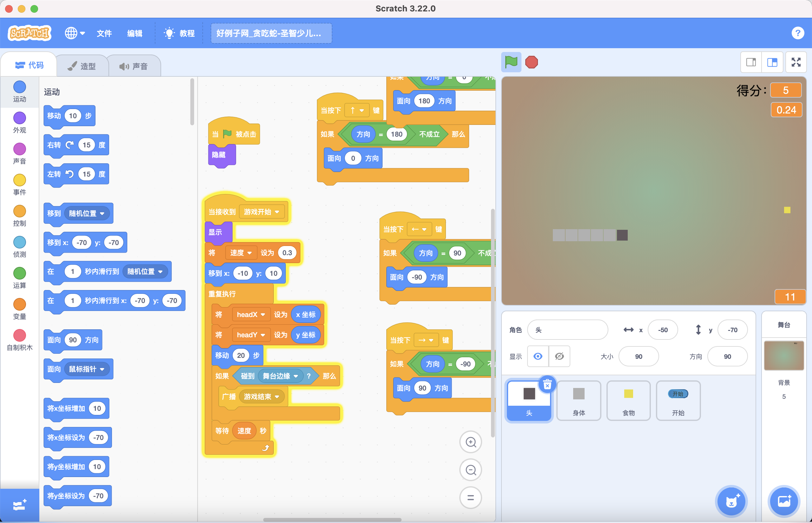
Task: Select the 自制积木 my blocks category
Action: (19, 340)
